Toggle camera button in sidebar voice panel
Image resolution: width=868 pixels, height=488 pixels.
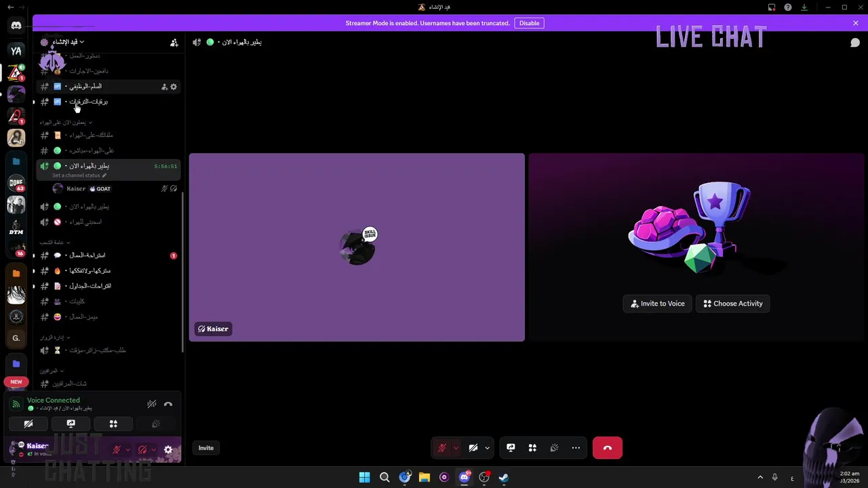click(28, 424)
